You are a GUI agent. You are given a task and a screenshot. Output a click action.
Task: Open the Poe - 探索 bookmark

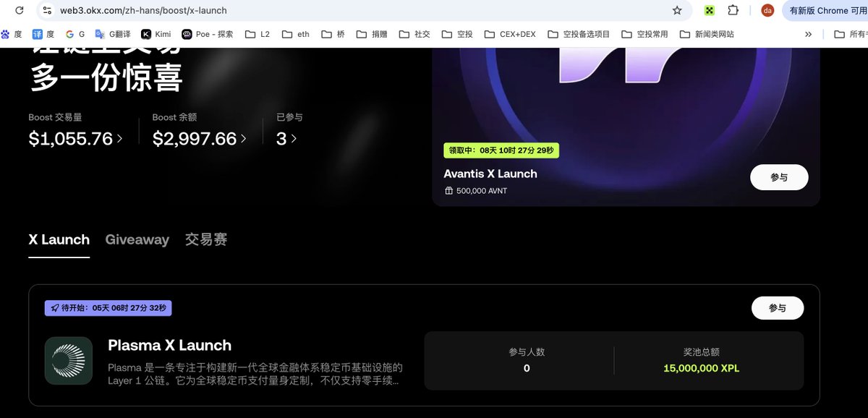208,34
